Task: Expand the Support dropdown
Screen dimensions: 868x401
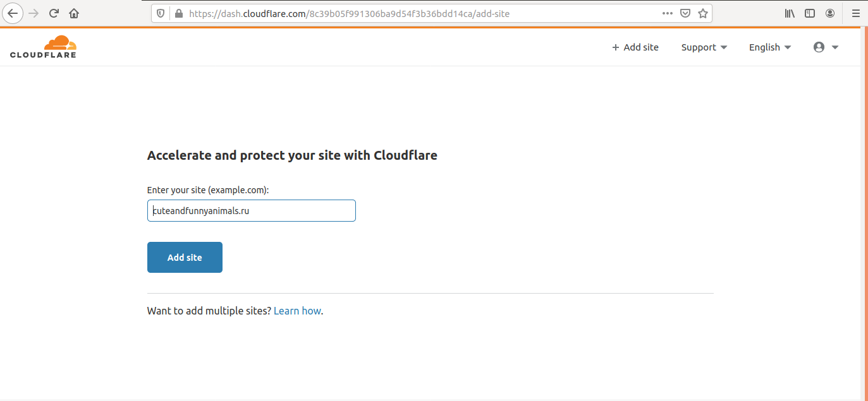Action: tap(704, 47)
